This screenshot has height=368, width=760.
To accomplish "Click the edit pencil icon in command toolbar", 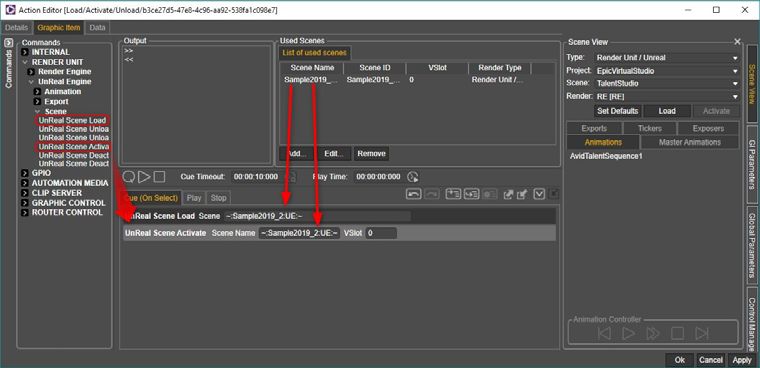I will point(522,194).
